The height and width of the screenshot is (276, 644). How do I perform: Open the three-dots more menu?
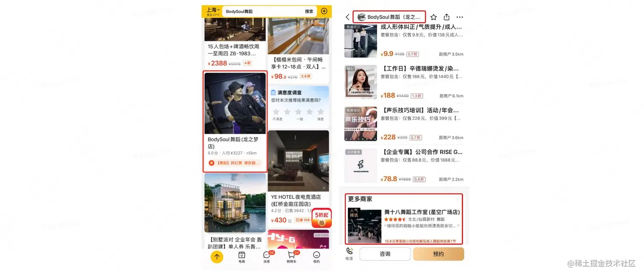[460, 17]
